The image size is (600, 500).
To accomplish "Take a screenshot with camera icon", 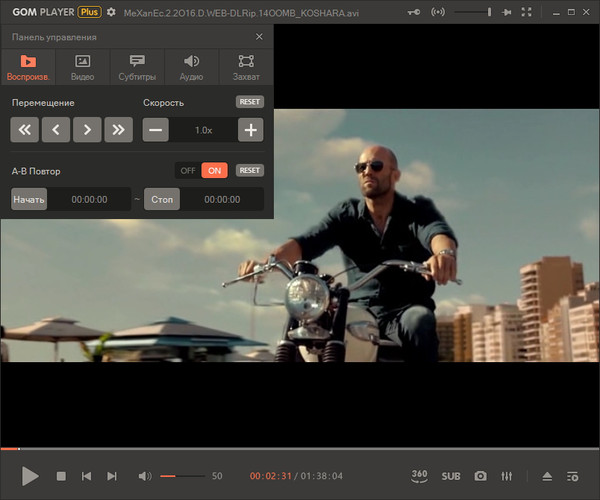I will coord(480,476).
